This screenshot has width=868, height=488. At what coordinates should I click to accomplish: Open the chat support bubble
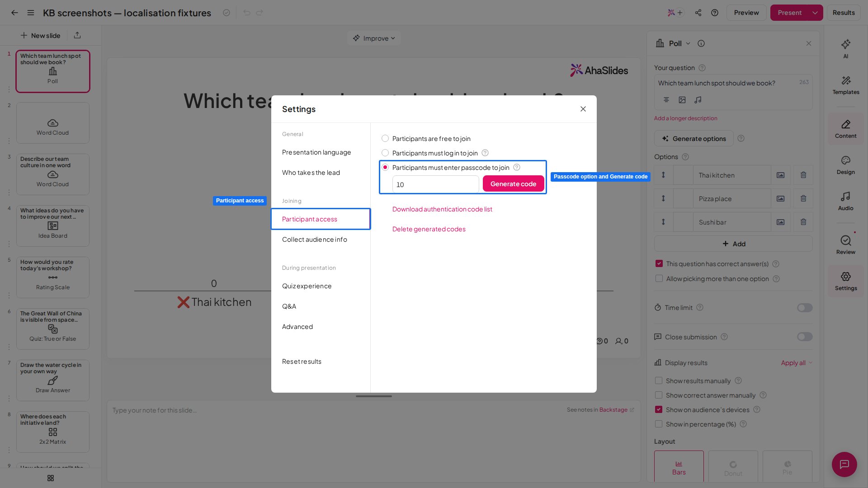[x=844, y=464]
